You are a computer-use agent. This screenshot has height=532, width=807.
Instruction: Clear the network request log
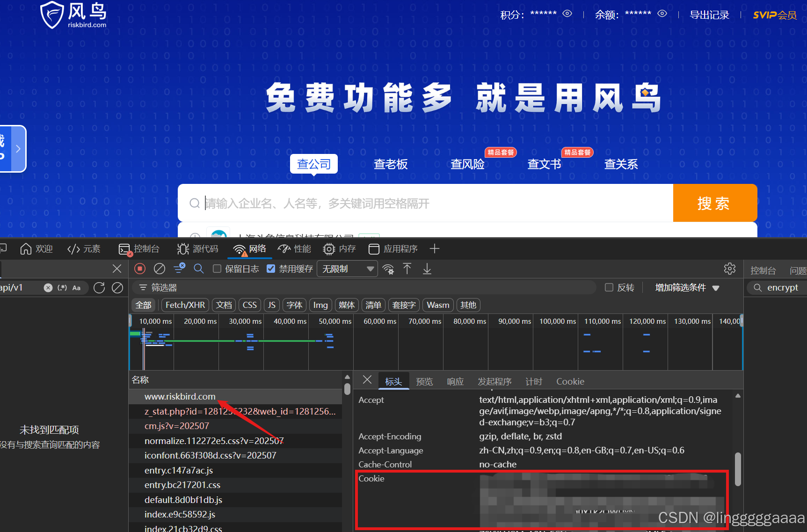tap(159, 269)
